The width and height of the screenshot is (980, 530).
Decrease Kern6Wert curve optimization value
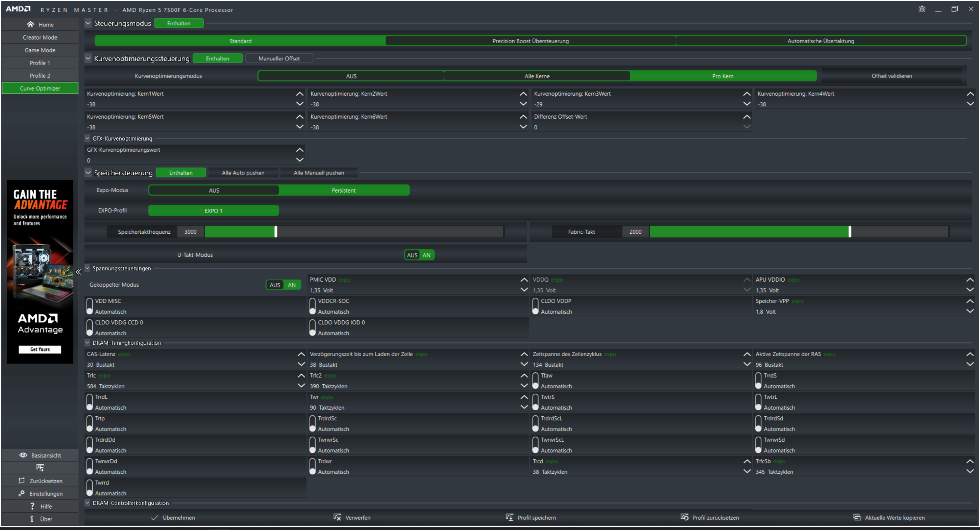[x=523, y=127]
